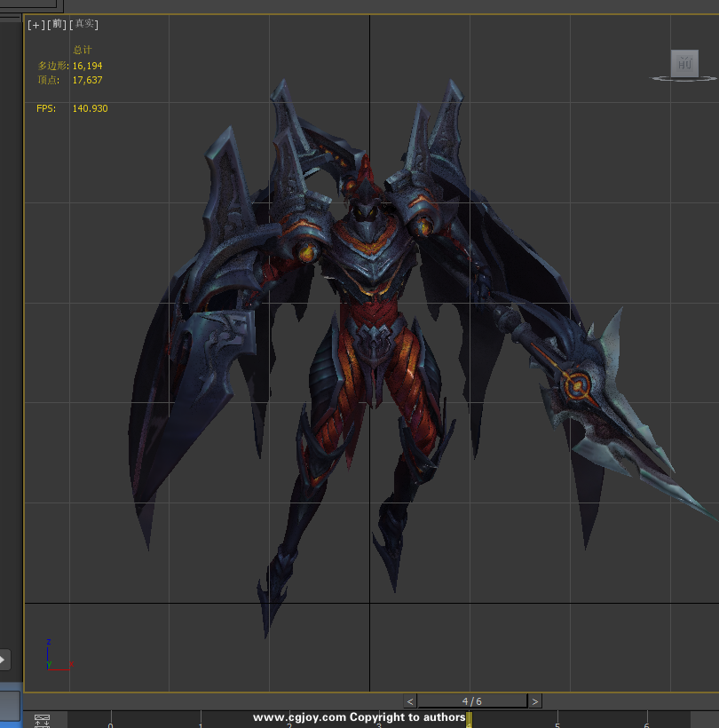Open the Mini Curve Editor toggle icon
Viewport: 719px width, 728px height.
click(x=42, y=720)
